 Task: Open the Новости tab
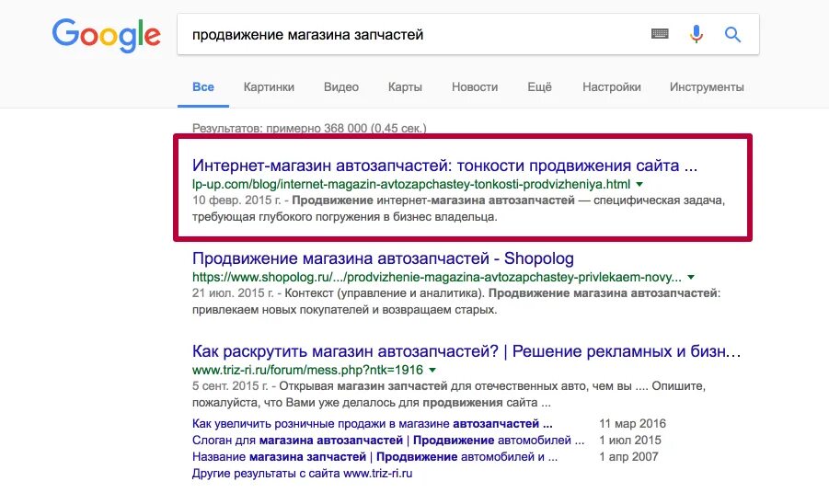point(475,87)
